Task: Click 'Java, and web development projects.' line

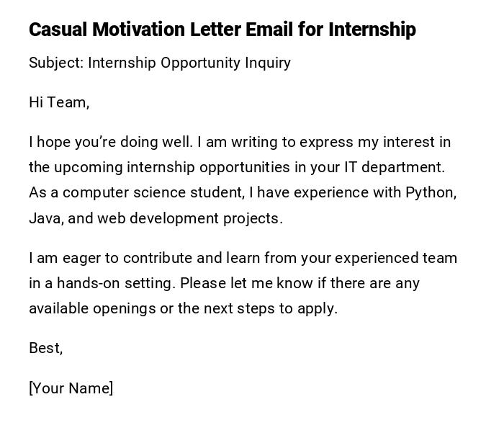Action: coord(156,218)
